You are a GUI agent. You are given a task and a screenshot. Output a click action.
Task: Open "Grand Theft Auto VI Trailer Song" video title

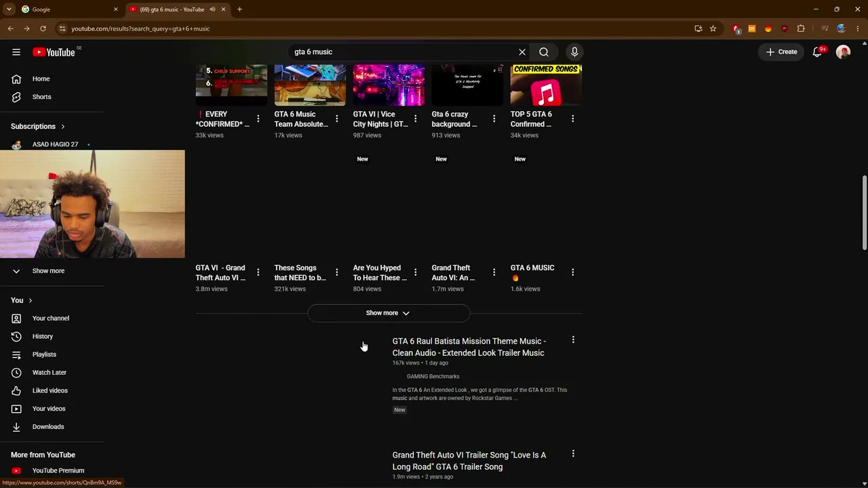(469, 461)
